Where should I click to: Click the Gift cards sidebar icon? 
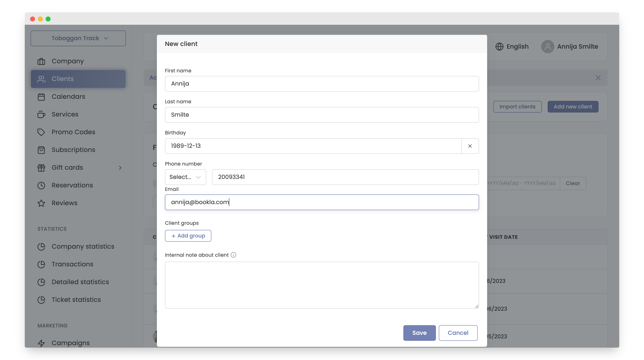coord(41,167)
